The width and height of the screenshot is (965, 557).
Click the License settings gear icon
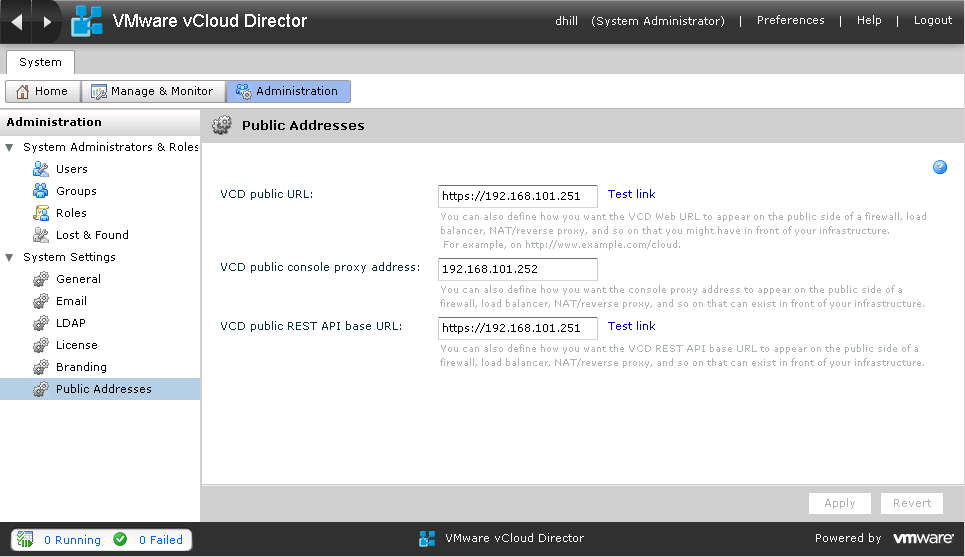tap(41, 345)
